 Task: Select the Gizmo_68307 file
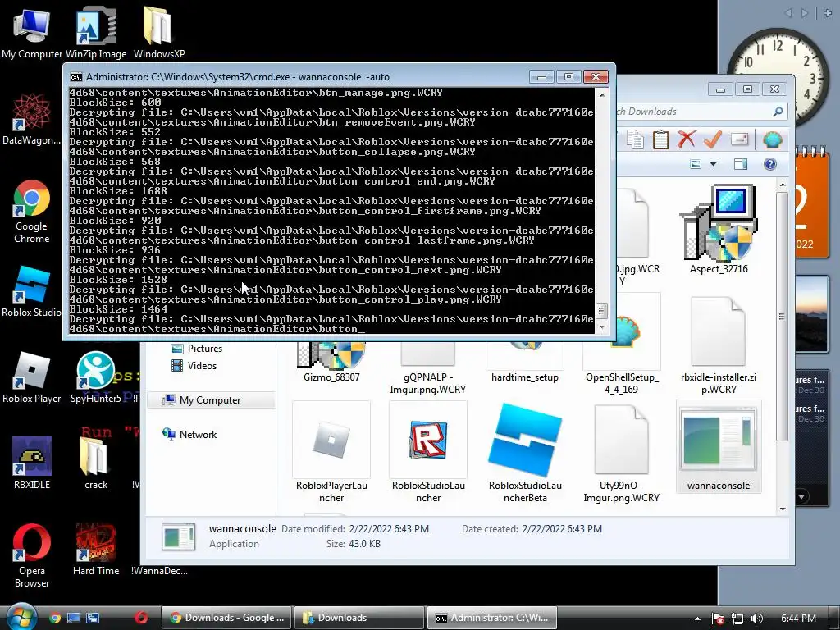click(x=331, y=362)
